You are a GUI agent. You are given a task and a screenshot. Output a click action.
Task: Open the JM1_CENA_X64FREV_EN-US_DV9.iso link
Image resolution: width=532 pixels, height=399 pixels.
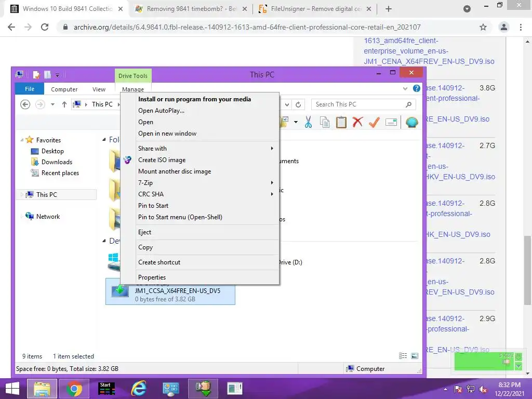[429, 61]
